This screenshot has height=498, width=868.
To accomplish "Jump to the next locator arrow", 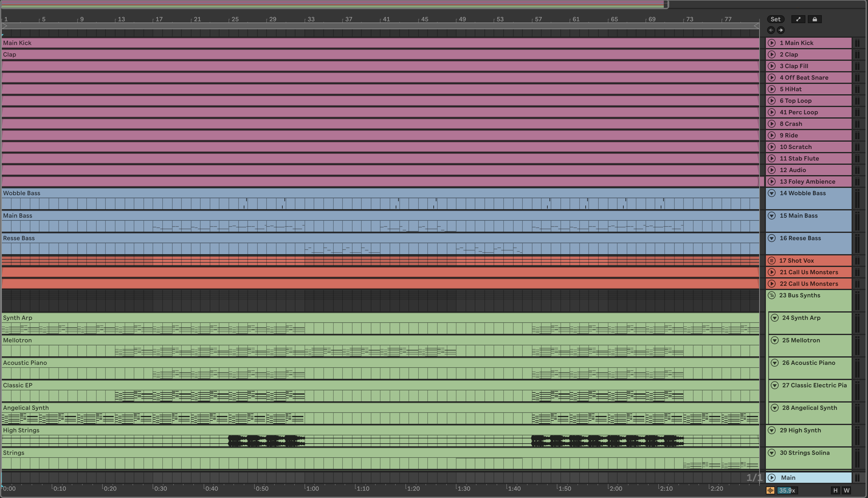I will 780,30.
